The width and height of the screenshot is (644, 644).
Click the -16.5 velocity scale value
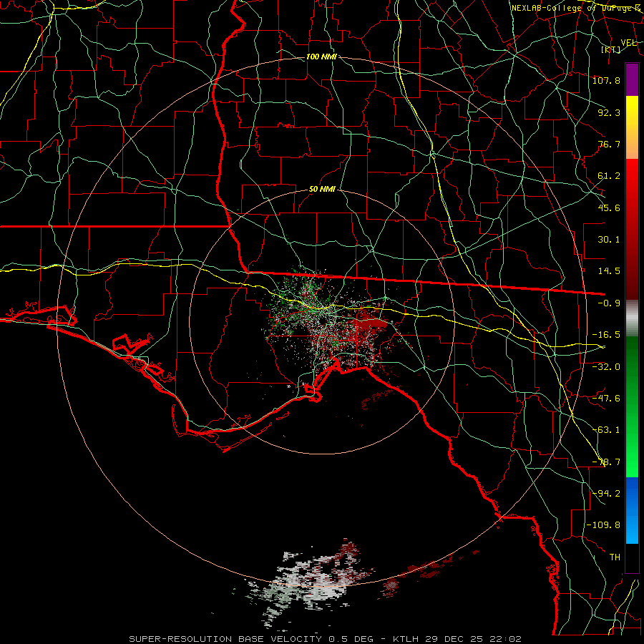(606, 335)
